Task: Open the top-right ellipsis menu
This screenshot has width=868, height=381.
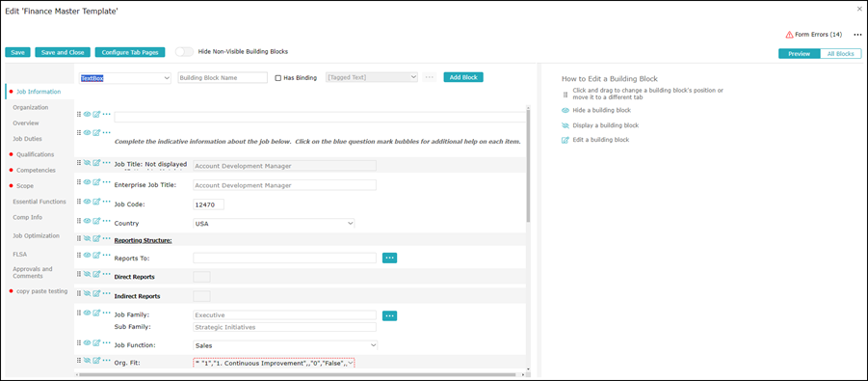Action: coord(857,35)
